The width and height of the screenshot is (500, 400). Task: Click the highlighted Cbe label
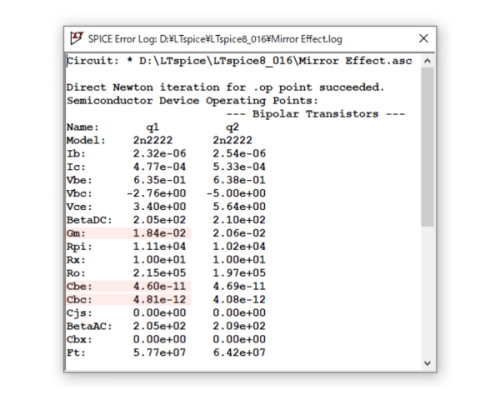pos(79,286)
